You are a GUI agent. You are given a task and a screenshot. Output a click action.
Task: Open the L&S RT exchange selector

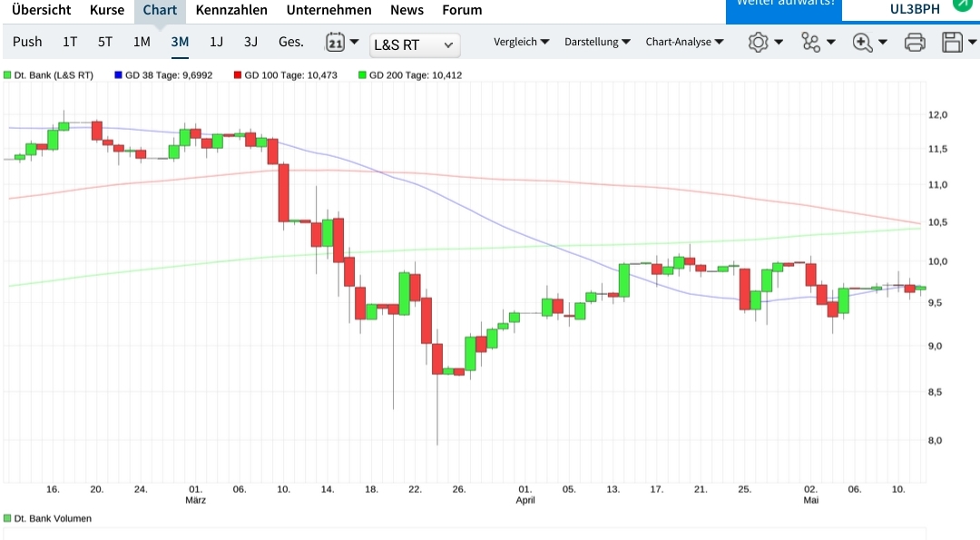[x=415, y=44]
